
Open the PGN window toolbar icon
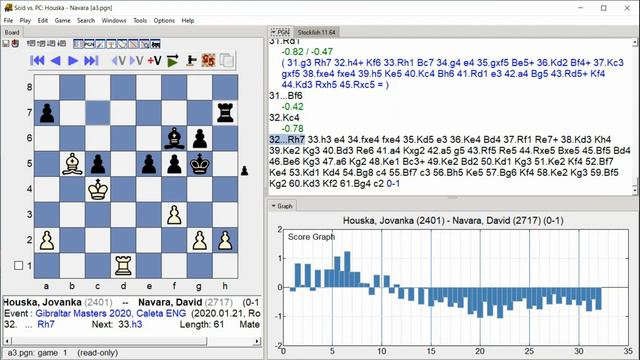coord(89,44)
